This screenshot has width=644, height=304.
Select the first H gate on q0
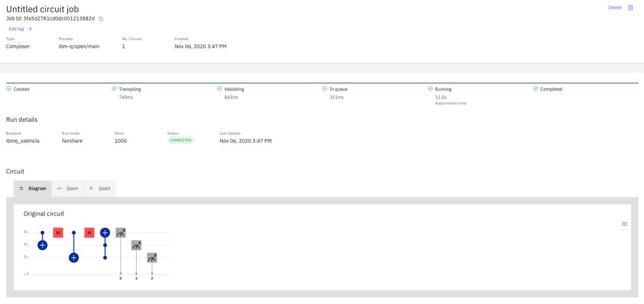pyautogui.click(x=58, y=233)
